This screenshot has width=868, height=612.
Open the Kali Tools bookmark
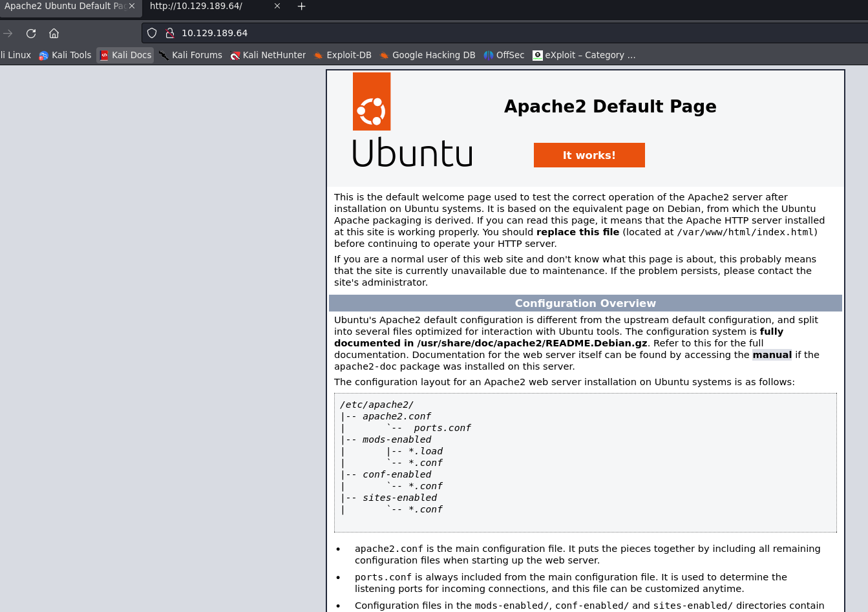pyautogui.click(x=65, y=55)
